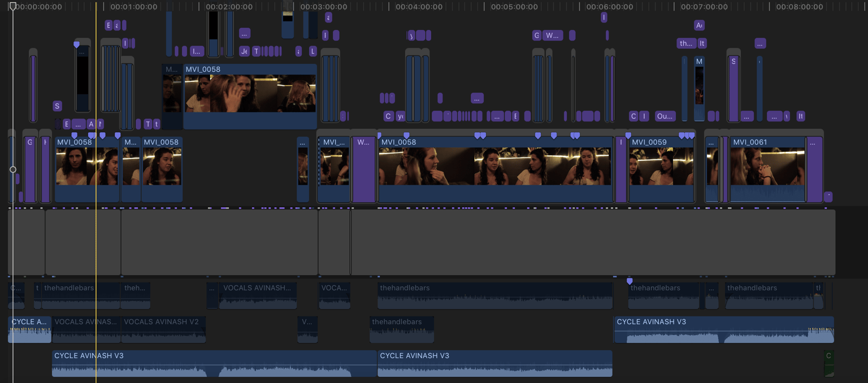Select the It title beside the th... title
Viewport: 868px width, 383px height.
pyautogui.click(x=702, y=43)
